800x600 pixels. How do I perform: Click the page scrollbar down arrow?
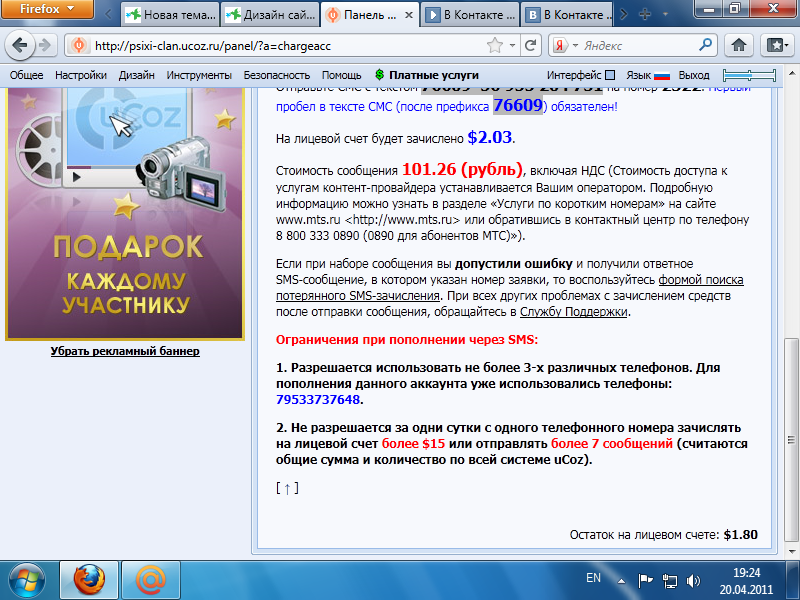(x=792, y=552)
